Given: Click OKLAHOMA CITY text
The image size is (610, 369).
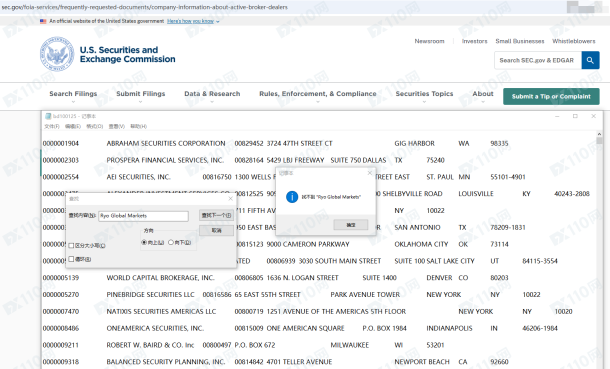Looking at the screenshot, I should [421, 244].
